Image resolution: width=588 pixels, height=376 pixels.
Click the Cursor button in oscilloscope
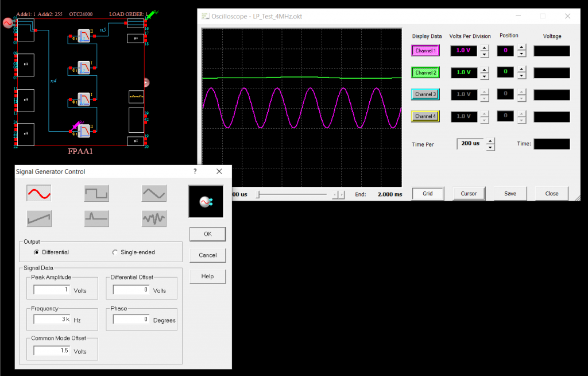[469, 194]
